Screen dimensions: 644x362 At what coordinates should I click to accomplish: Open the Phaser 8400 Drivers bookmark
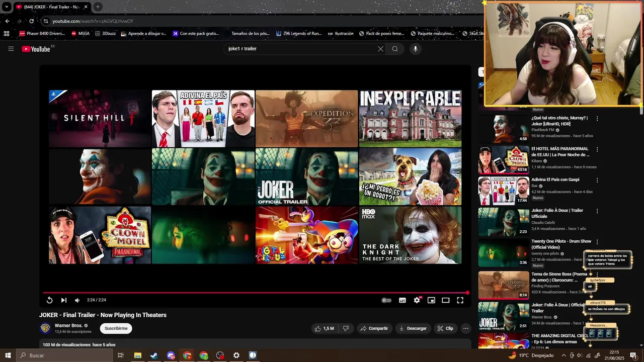click(x=42, y=34)
